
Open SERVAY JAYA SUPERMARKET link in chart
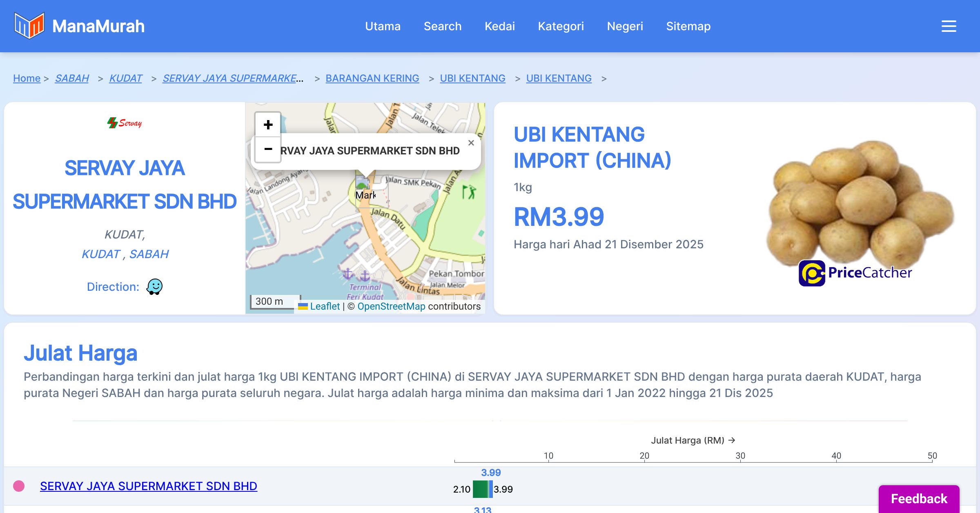149,486
